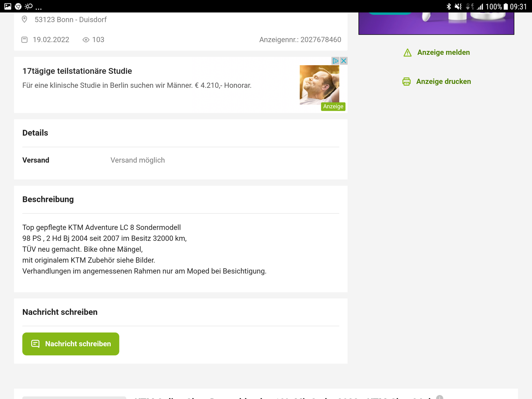Screen dimensions: 532x399
Task: Click the location pin icon beside Bonn - Duisdorf
Action: (24, 19)
